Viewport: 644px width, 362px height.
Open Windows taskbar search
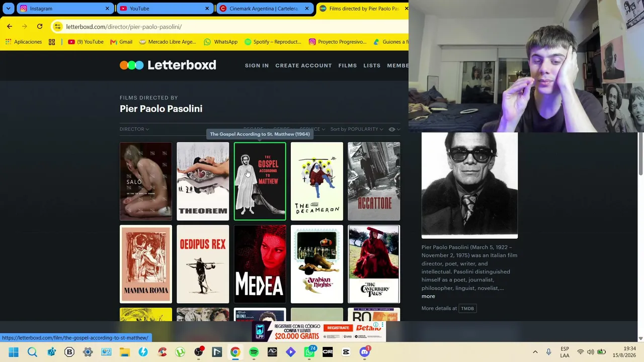pos(32,352)
